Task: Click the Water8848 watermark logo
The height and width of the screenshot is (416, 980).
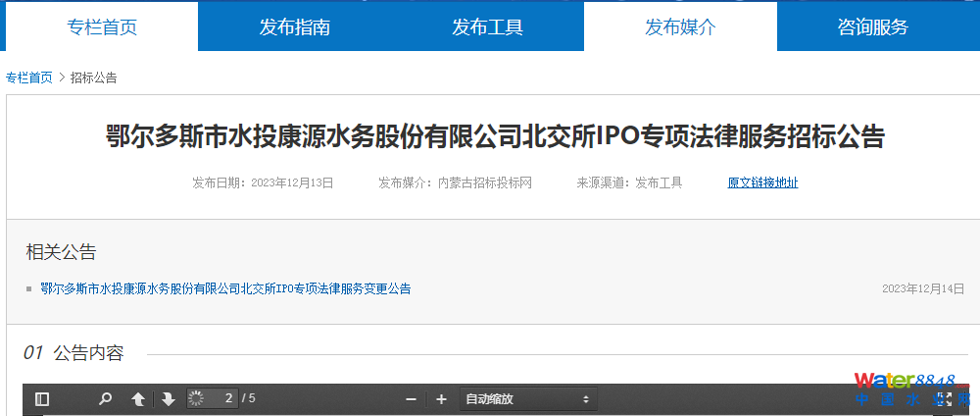Action: [x=902, y=383]
